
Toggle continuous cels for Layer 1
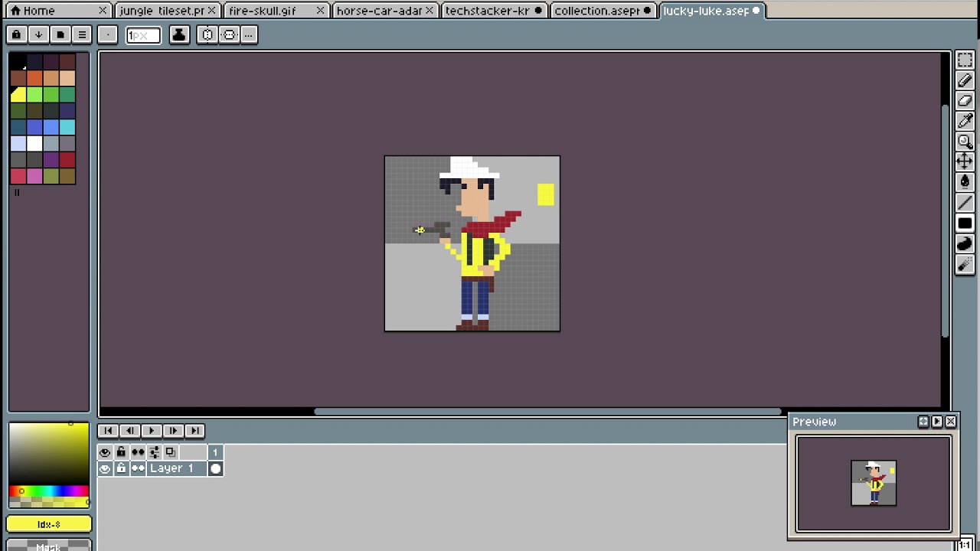[138, 468]
